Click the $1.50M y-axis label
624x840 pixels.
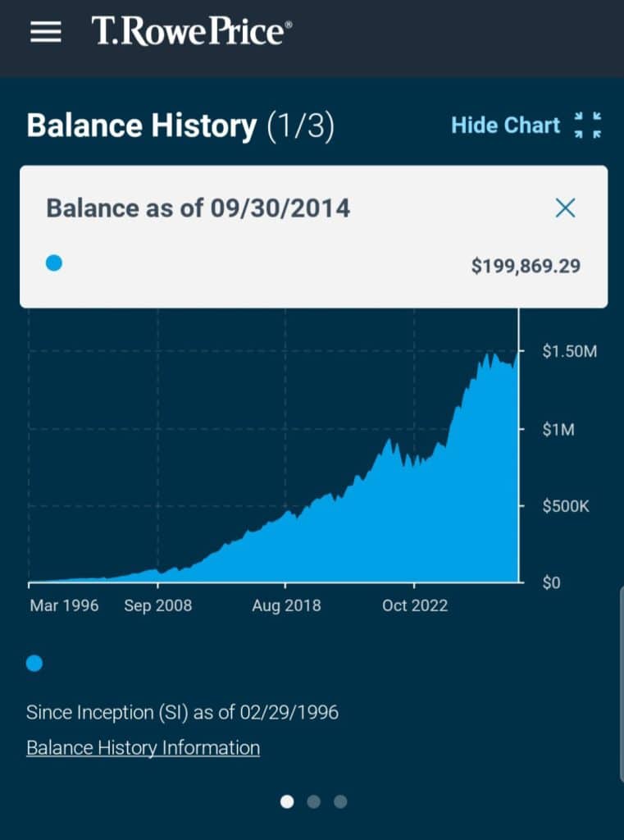click(x=569, y=351)
